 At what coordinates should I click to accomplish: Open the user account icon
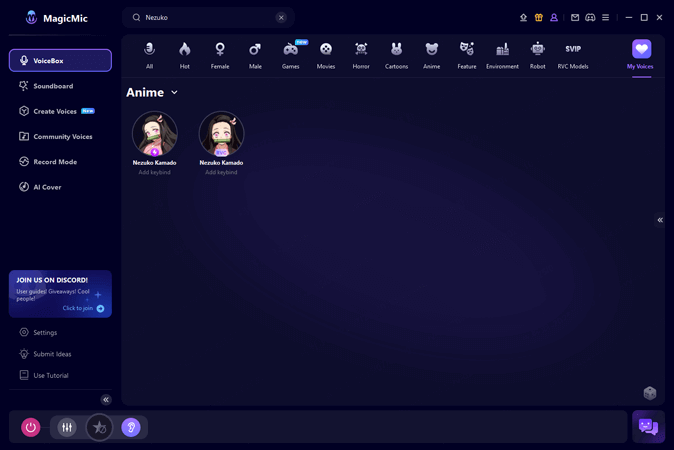click(554, 18)
